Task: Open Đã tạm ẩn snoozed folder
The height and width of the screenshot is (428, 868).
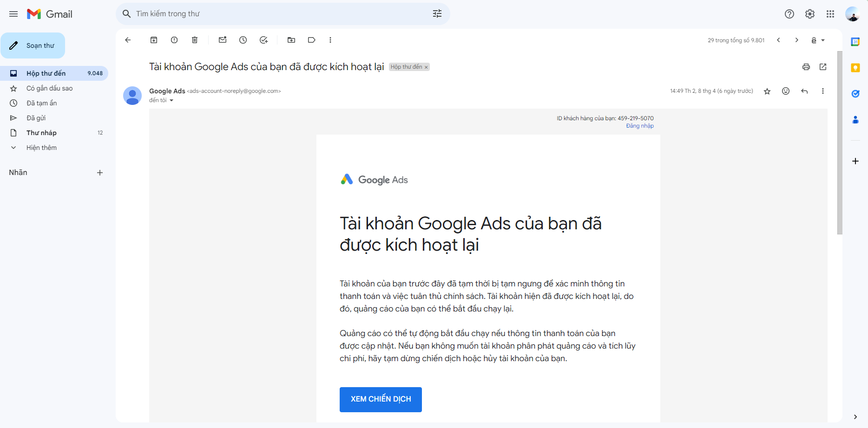Action: [x=54, y=103]
